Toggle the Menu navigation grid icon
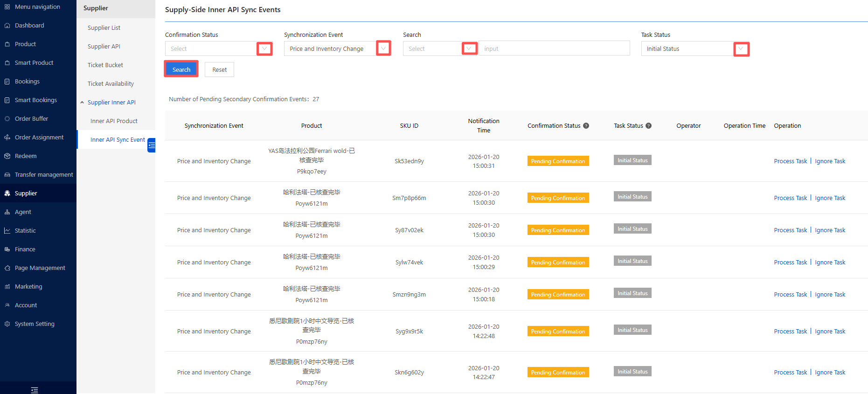The width and height of the screenshot is (868, 394). point(7,7)
